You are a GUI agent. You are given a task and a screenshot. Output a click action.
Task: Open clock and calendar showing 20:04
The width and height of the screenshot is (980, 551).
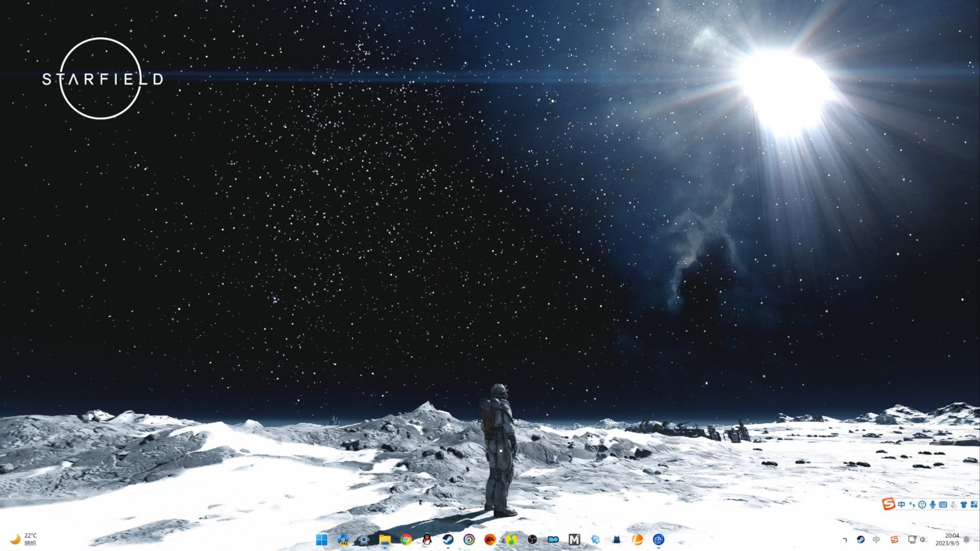(x=947, y=540)
